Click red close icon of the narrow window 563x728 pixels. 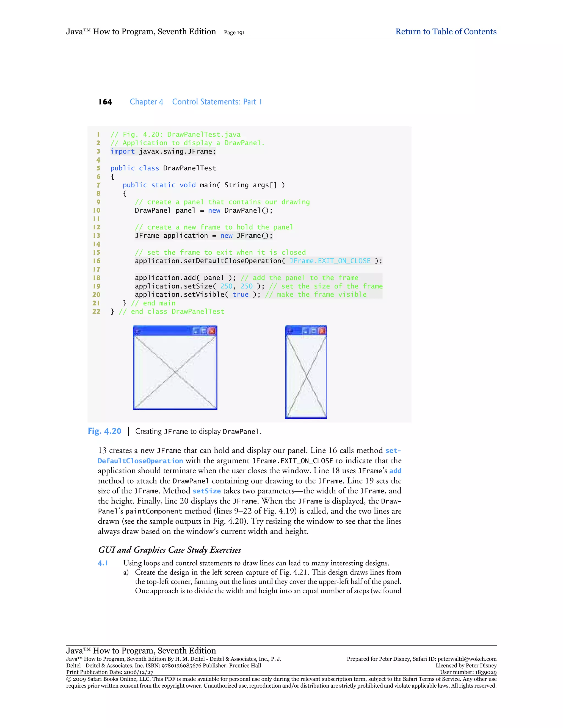tap(322, 331)
